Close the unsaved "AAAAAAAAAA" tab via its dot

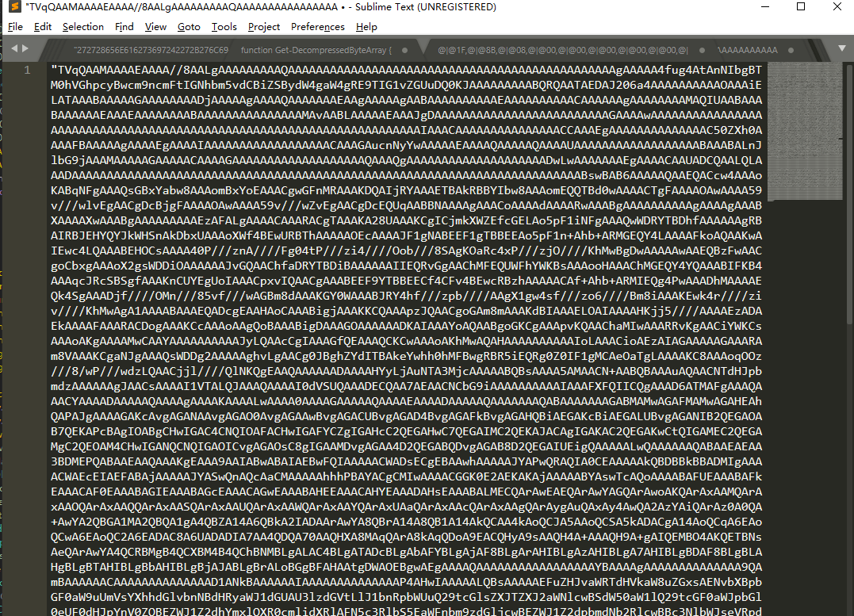point(791,50)
